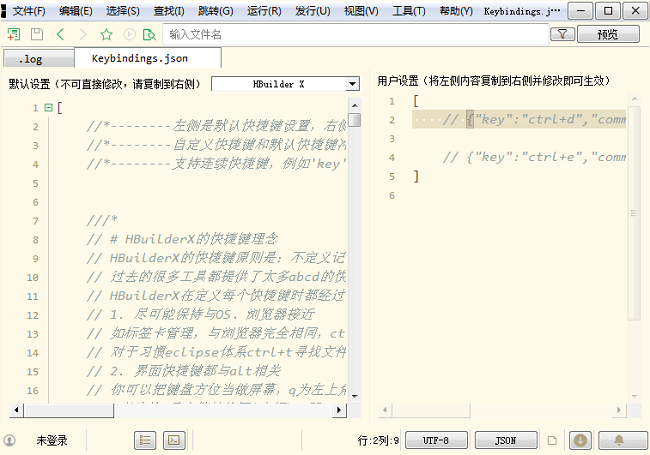This screenshot has width=650, height=455.
Task: Click the UTF-8 encoding button
Action: [x=437, y=440]
